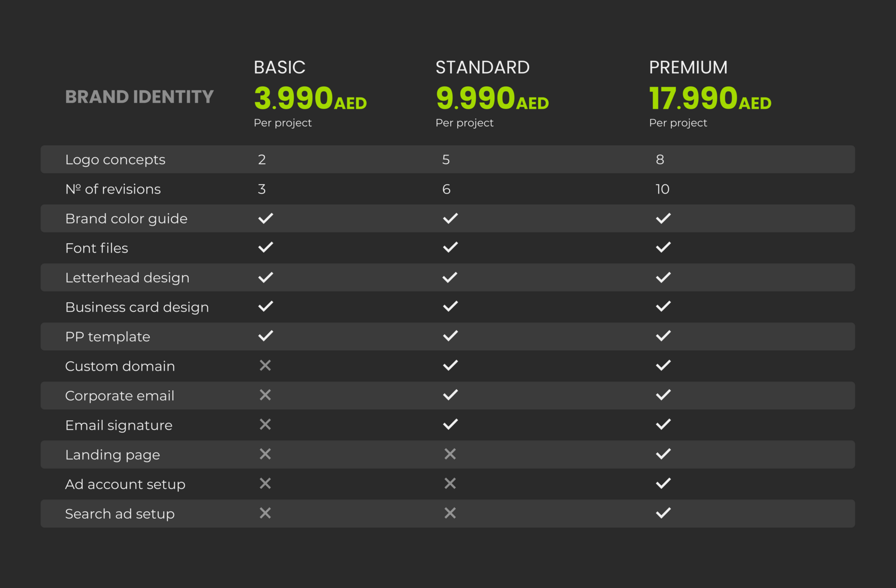Click the BRAND IDENTITY title
Viewport: 896px width, 588px height.
[139, 97]
